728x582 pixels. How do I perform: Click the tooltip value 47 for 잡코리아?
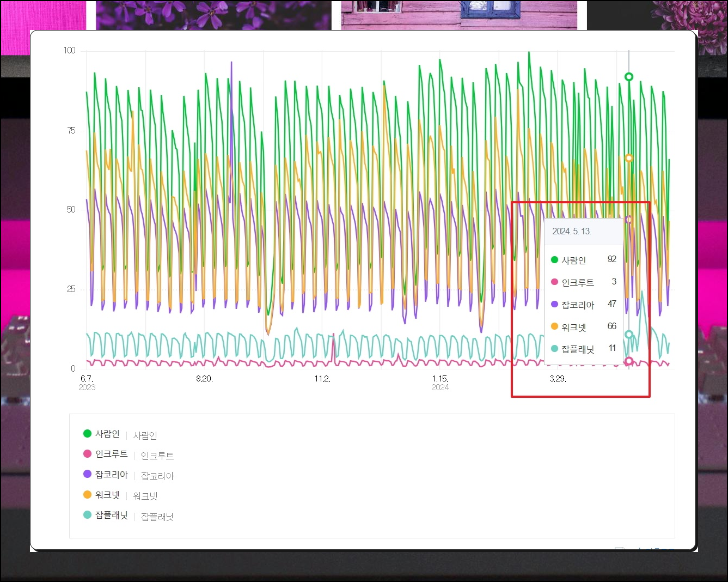click(612, 304)
